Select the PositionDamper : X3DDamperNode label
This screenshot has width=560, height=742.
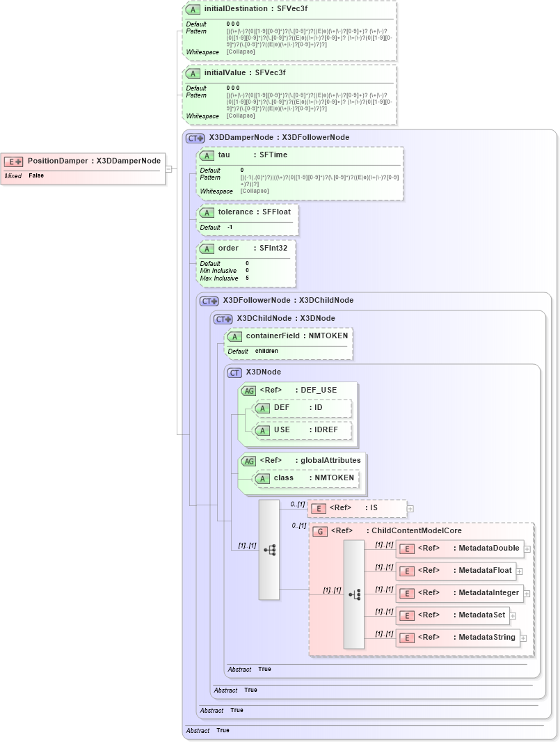point(94,161)
